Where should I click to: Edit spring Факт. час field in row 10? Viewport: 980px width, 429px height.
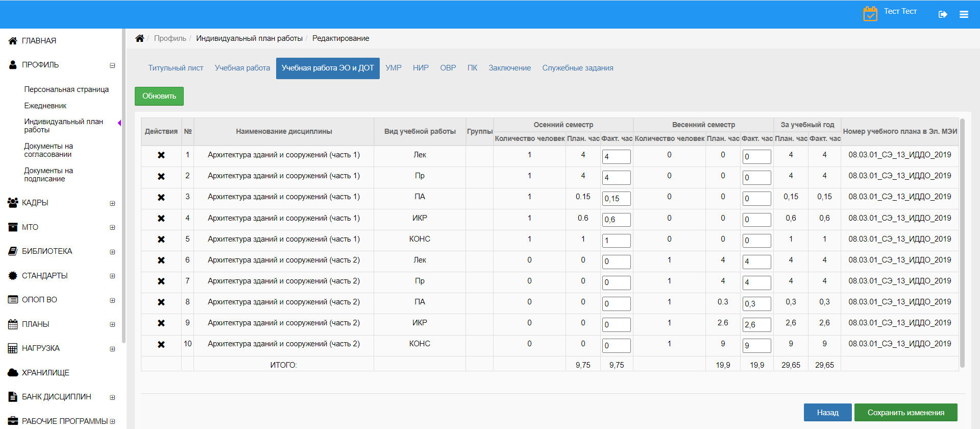tap(756, 346)
